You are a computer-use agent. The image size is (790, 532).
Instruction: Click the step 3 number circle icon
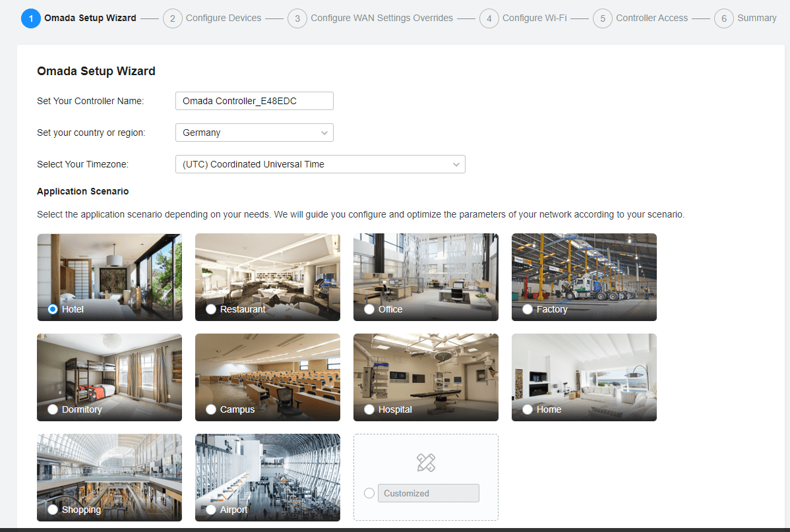[297, 18]
